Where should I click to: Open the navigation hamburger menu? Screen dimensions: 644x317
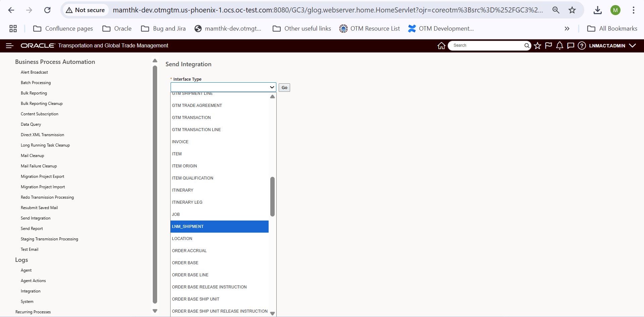click(x=10, y=46)
